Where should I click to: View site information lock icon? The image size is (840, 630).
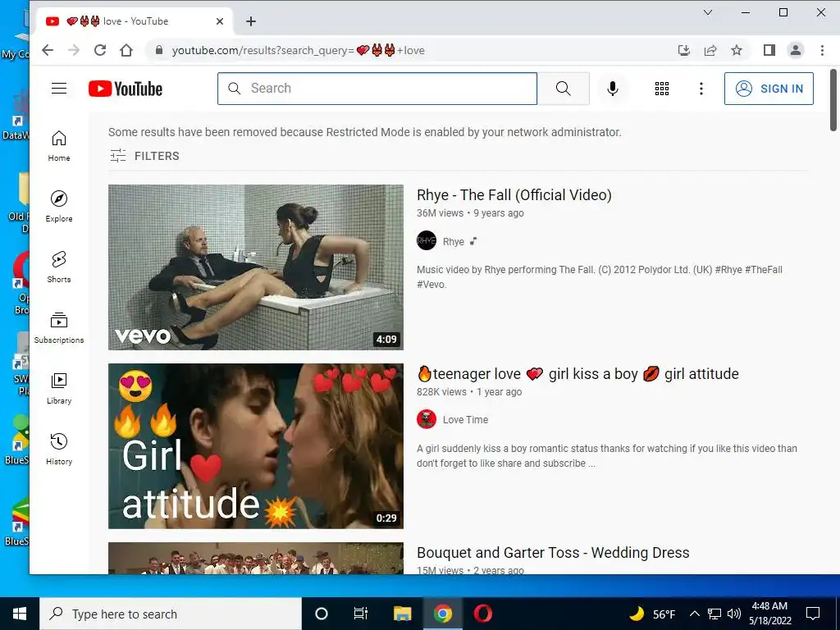158,50
